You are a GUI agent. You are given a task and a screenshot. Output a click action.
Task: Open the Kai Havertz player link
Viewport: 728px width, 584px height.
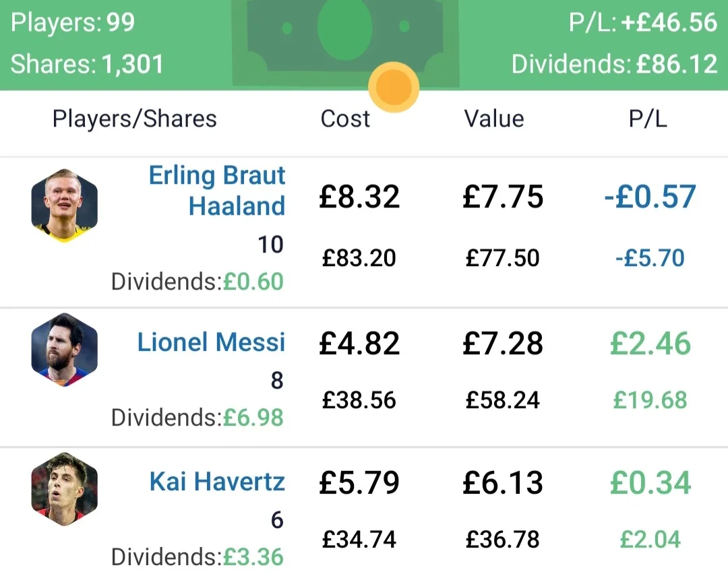coord(217,482)
